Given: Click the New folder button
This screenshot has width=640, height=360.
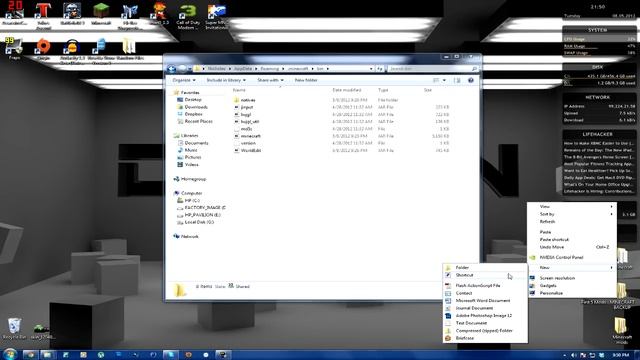Looking at the screenshot, I should click(306, 80).
